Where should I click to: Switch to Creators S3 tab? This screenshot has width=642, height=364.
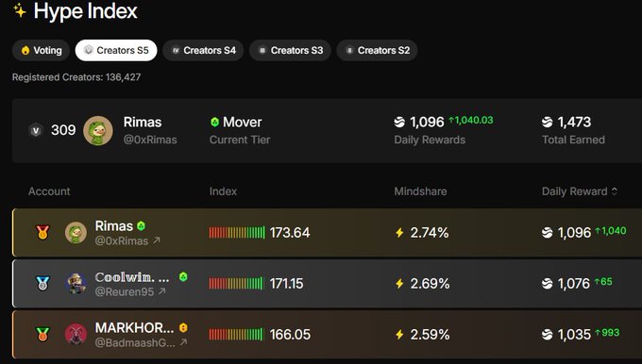(x=290, y=50)
